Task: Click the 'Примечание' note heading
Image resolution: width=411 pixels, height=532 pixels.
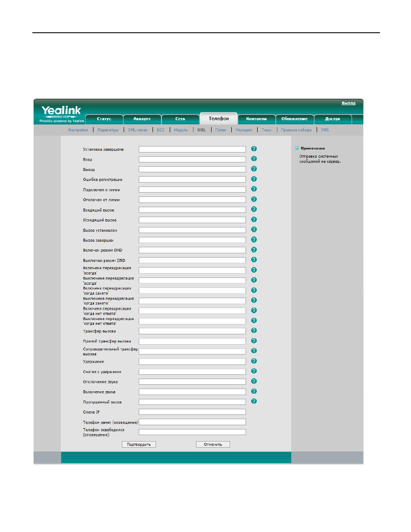Action: (x=313, y=148)
